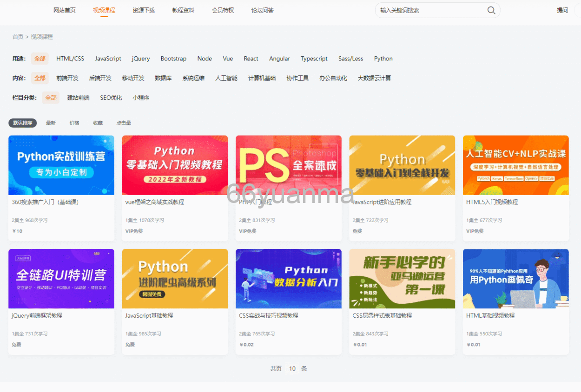
Task: Click the search magnifier icon
Action: (491, 10)
